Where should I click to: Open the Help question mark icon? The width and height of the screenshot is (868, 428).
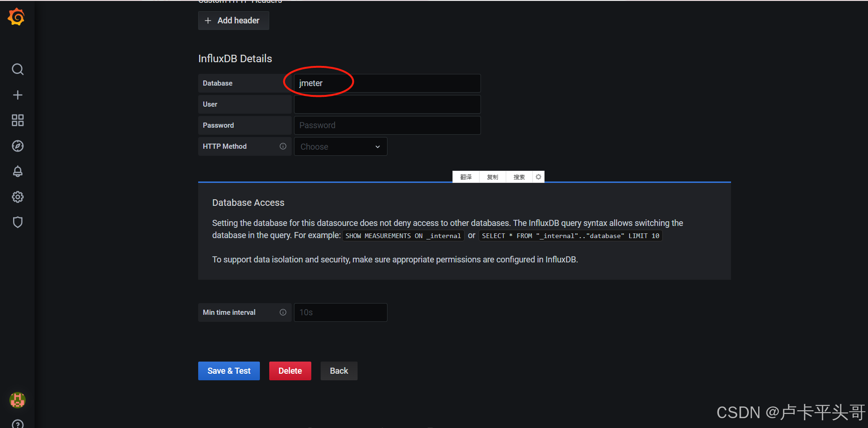coord(18,424)
